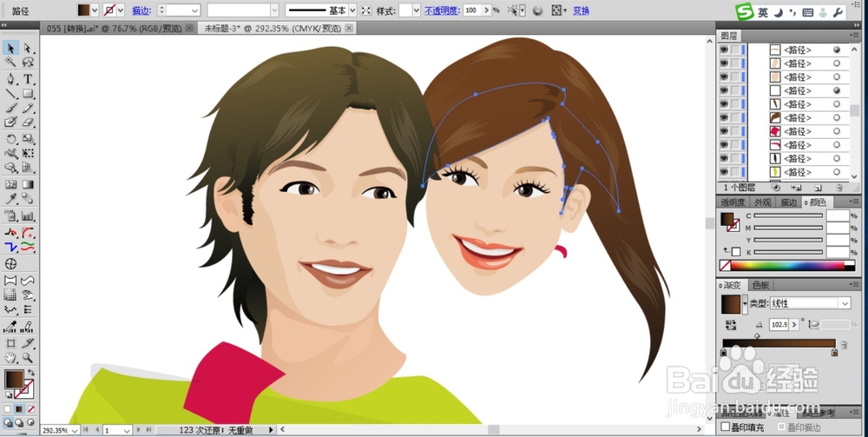Select the Gradient tool in toolbox
The height and width of the screenshot is (437, 868).
28,184
